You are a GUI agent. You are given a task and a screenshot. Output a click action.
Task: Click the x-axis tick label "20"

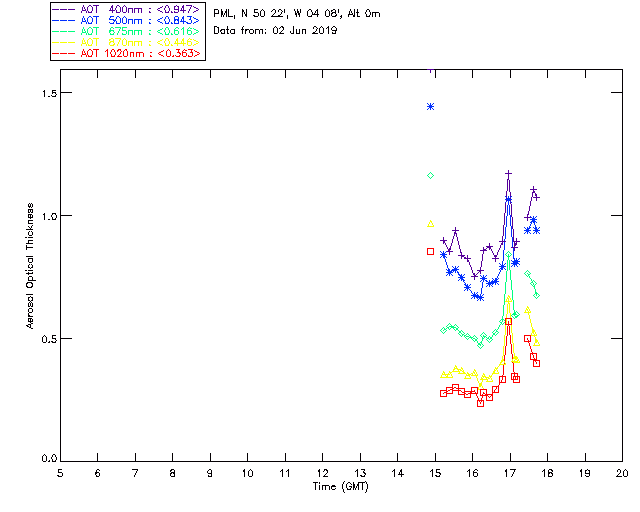622,474
